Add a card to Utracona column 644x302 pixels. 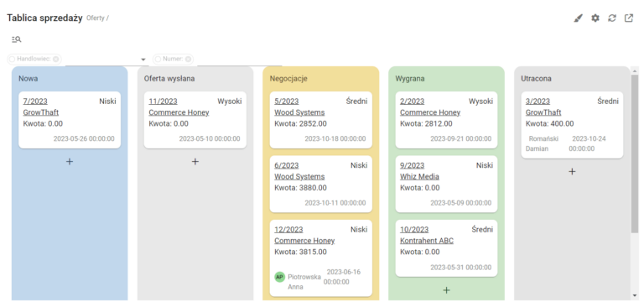(x=572, y=171)
